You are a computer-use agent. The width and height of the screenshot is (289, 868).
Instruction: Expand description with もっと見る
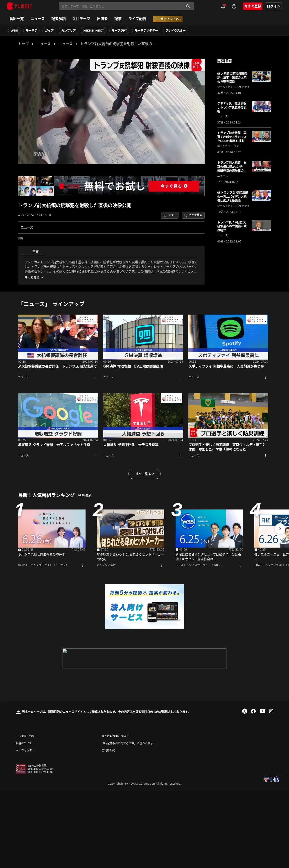click(x=34, y=277)
